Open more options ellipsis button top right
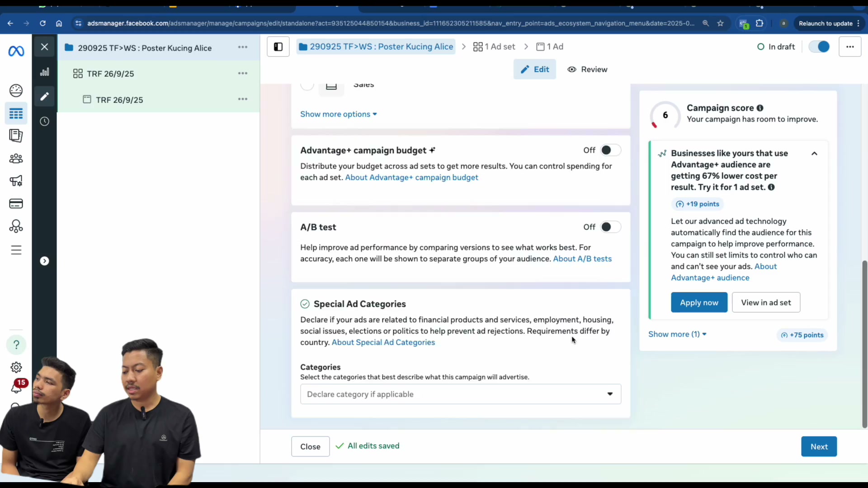The height and width of the screenshot is (488, 868). [x=850, y=47]
